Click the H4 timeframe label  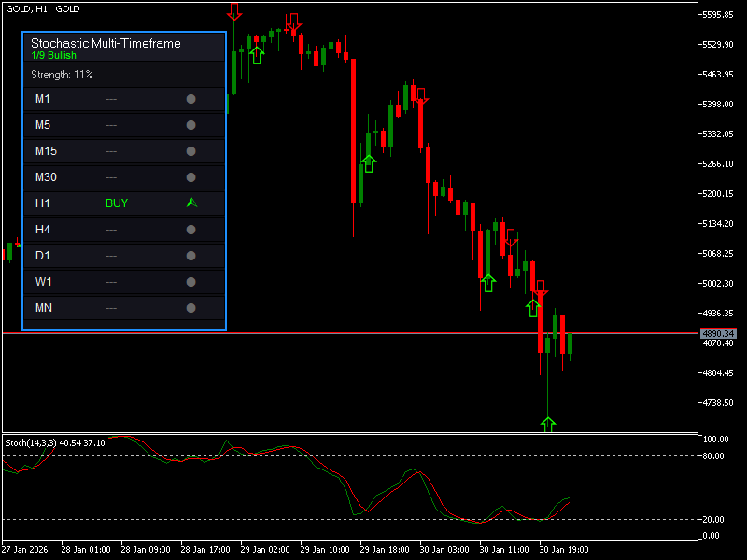(x=42, y=230)
